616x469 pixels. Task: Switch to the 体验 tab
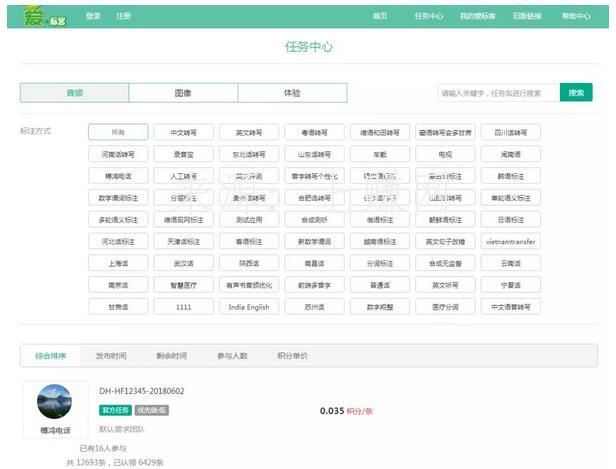pyautogui.click(x=292, y=92)
